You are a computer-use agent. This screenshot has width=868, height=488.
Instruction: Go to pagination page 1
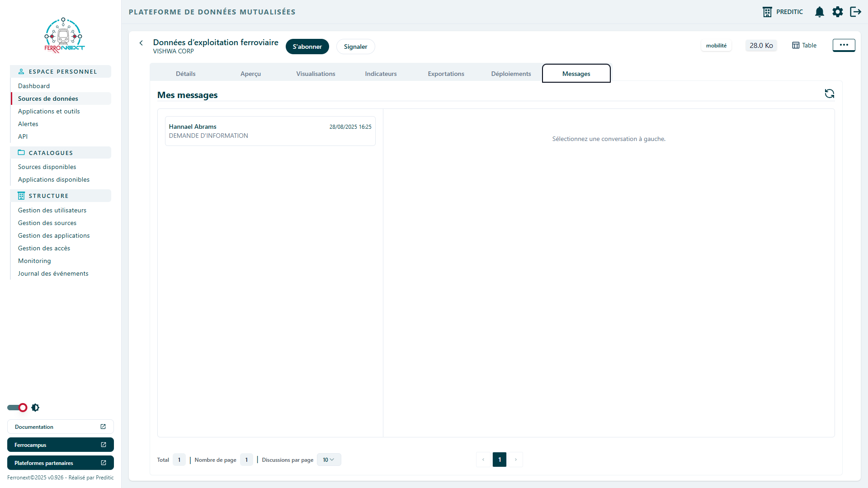pos(500,460)
